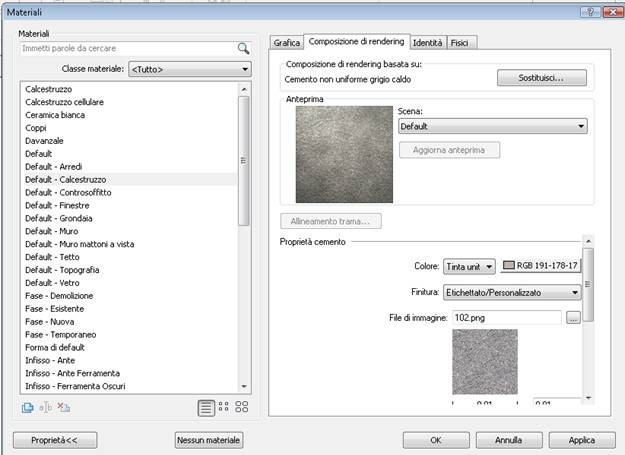The height and width of the screenshot is (455, 625).
Task: Browse for image file with ellipsis button
Action: point(573,318)
